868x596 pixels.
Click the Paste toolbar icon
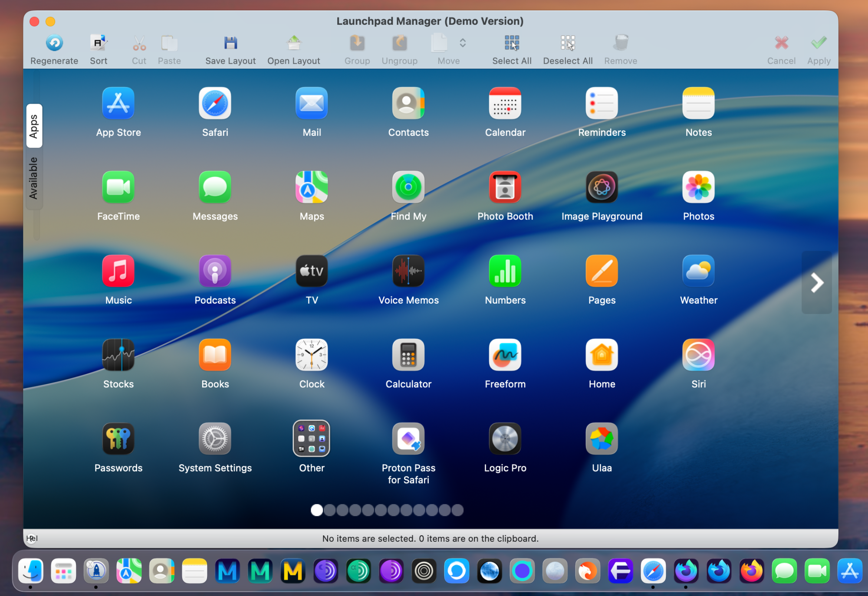coord(169,43)
